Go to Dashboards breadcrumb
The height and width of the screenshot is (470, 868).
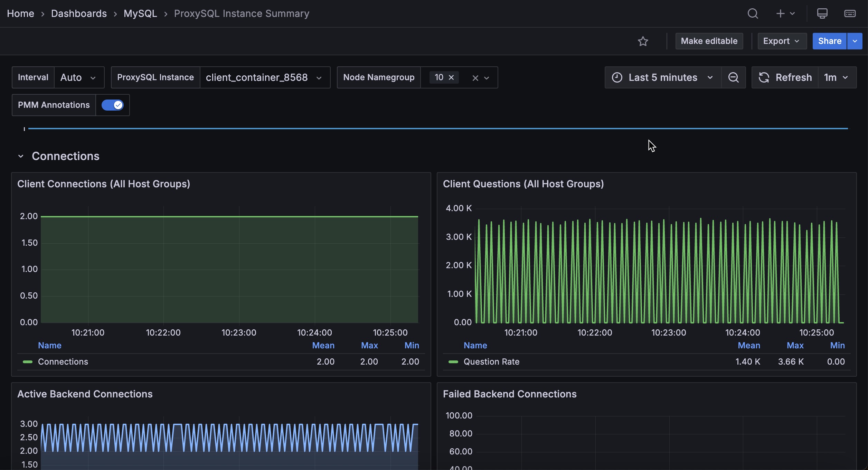pos(79,13)
